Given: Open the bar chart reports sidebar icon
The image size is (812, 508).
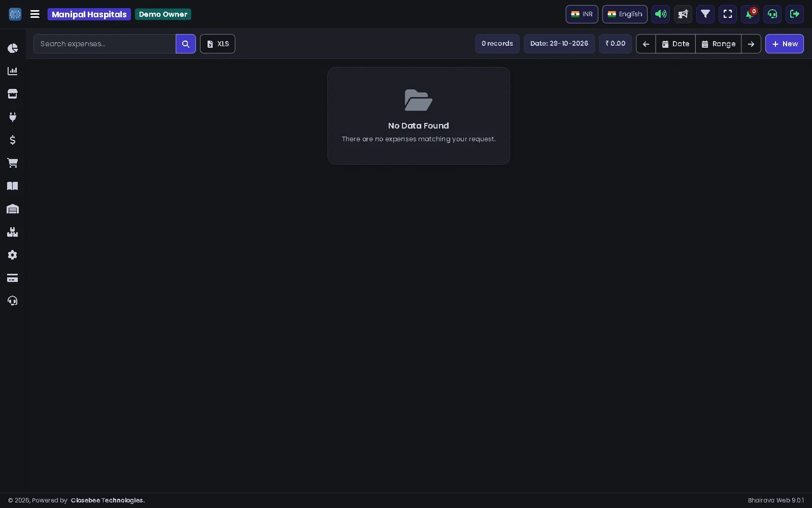Looking at the screenshot, I should coord(13,71).
